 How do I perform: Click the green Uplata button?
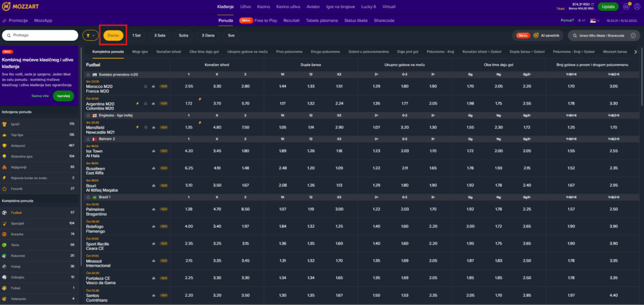pyautogui.click(x=608, y=7)
